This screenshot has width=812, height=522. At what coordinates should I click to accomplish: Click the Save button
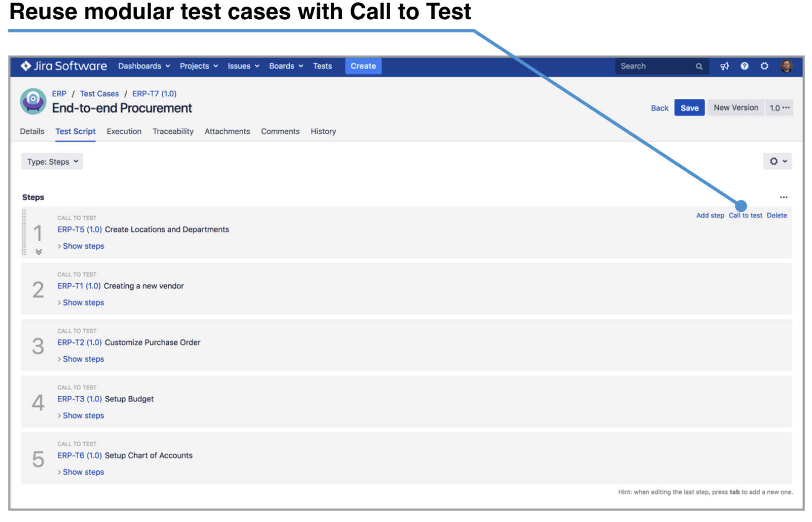tap(689, 108)
